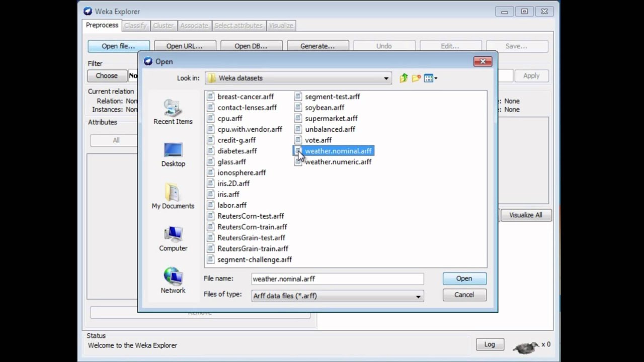Expand the Files of type dropdown
644x362 pixels.
coord(418,296)
